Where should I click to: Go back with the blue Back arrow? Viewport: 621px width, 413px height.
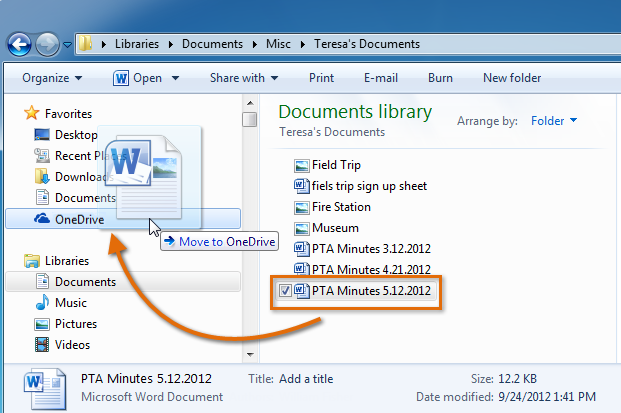click(x=19, y=44)
